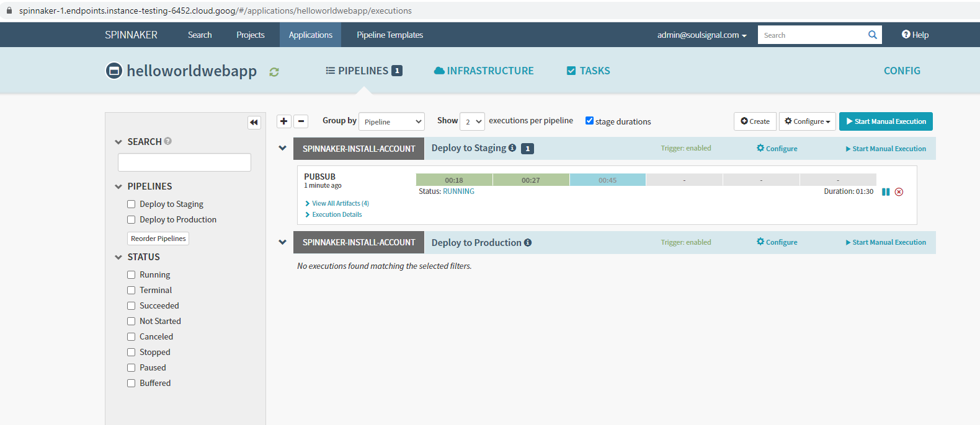Image resolution: width=980 pixels, height=425 pixels.
Task: Collapse the filter sidebar with double-arrow icon
Action: click(254, 122)
